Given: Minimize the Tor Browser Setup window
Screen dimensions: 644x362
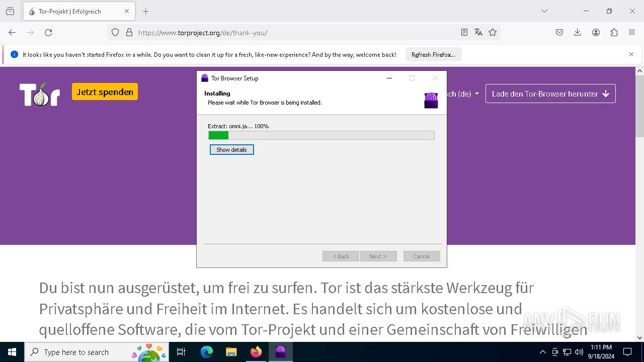Looking at the screenshot, I should (x=389, y=78).
